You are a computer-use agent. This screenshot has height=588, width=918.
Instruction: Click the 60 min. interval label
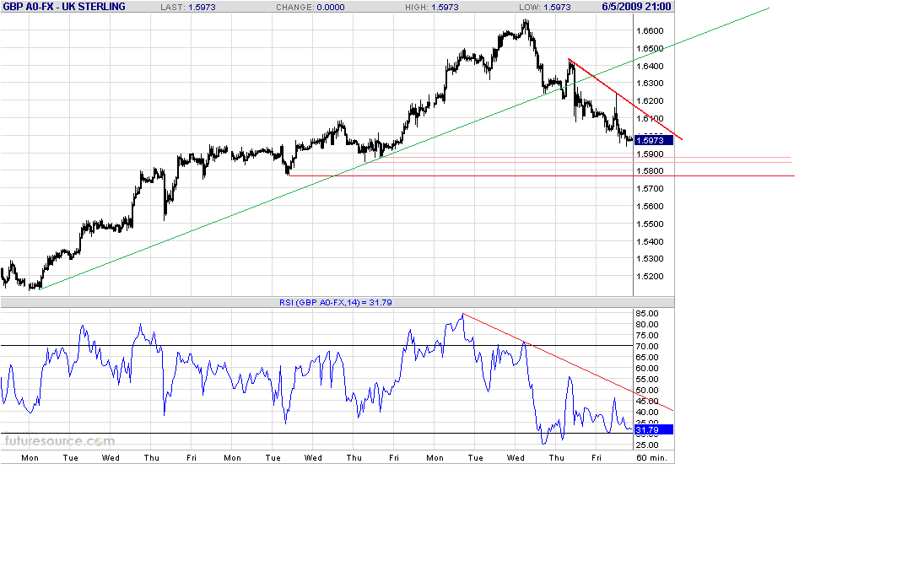point(651,458)
